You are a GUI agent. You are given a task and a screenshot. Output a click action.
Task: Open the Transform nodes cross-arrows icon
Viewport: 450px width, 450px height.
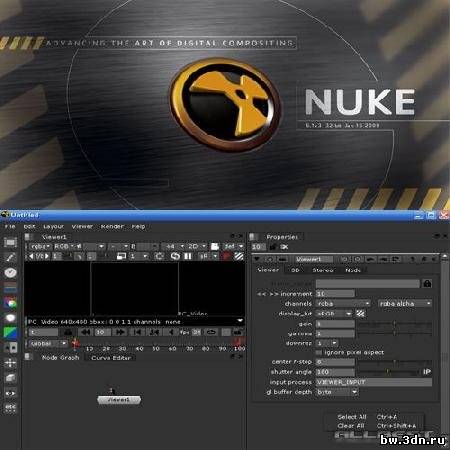10,363
